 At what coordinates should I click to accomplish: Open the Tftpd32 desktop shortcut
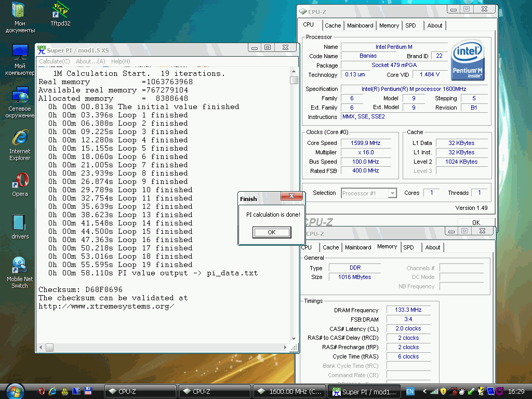(x=60, y=14)
